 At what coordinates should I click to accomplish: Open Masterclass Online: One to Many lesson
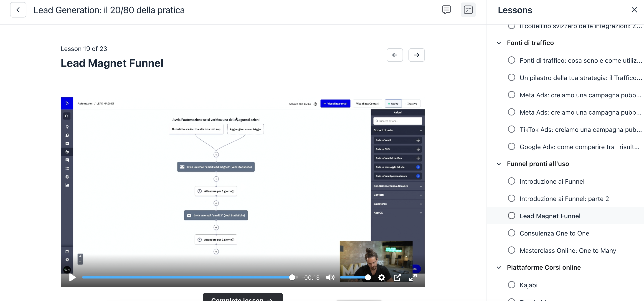click(x=568, y=251)
